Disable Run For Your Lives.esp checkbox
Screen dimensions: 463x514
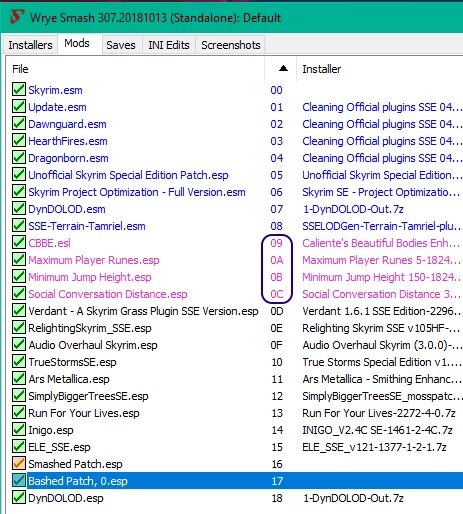click(x=19, y=413)
